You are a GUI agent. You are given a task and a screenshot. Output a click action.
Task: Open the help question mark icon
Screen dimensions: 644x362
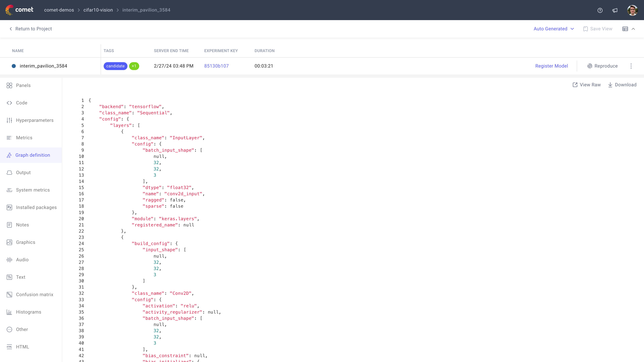(600, 10)
